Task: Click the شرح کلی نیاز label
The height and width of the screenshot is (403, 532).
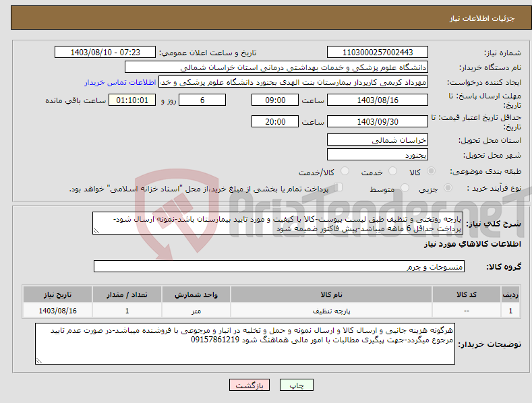Action: pos(494,224)
